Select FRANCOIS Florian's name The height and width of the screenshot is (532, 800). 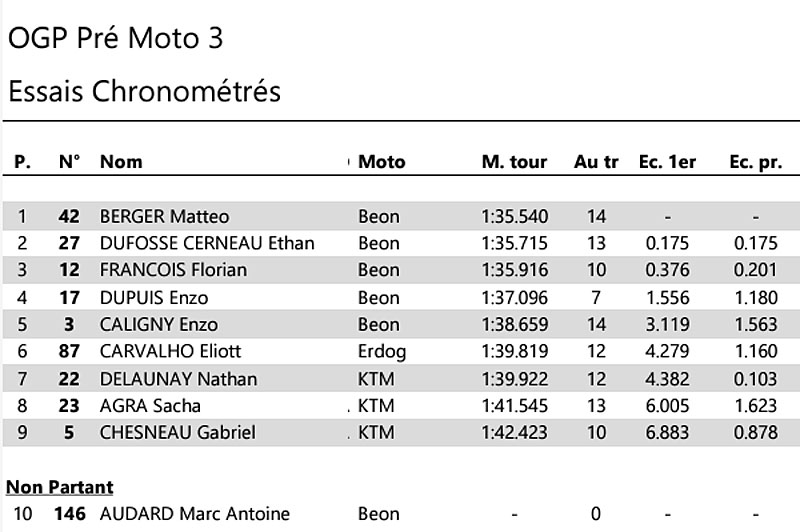click(173, 270)
